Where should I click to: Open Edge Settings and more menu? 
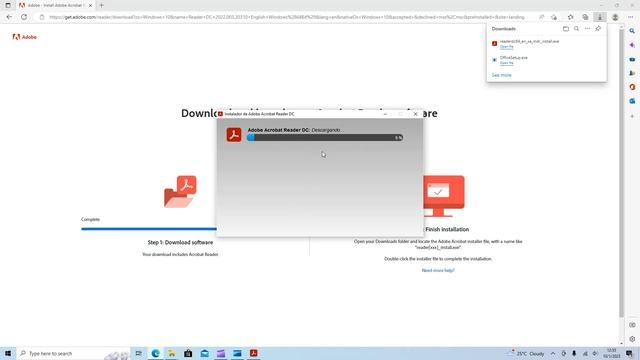click(631, 17)
